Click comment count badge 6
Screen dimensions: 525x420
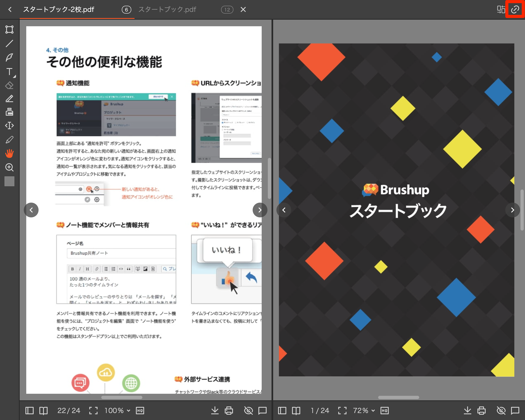coord(126,10)
